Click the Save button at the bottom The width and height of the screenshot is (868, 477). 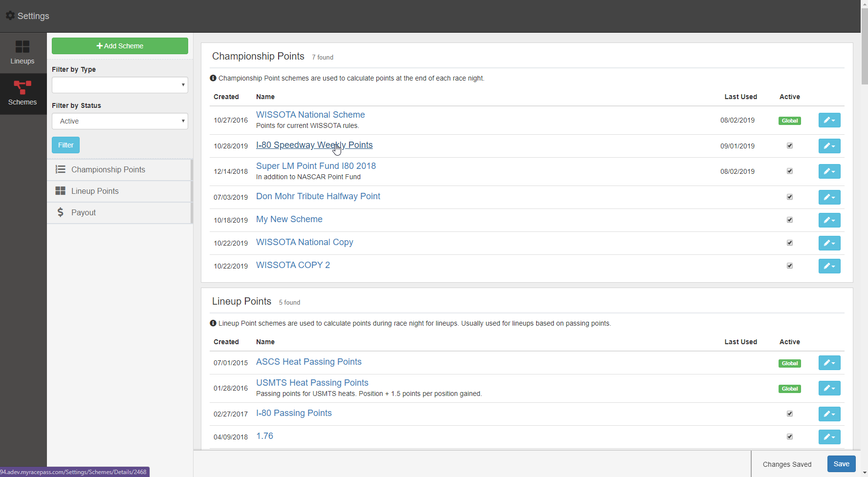click(x=841, y=464)
